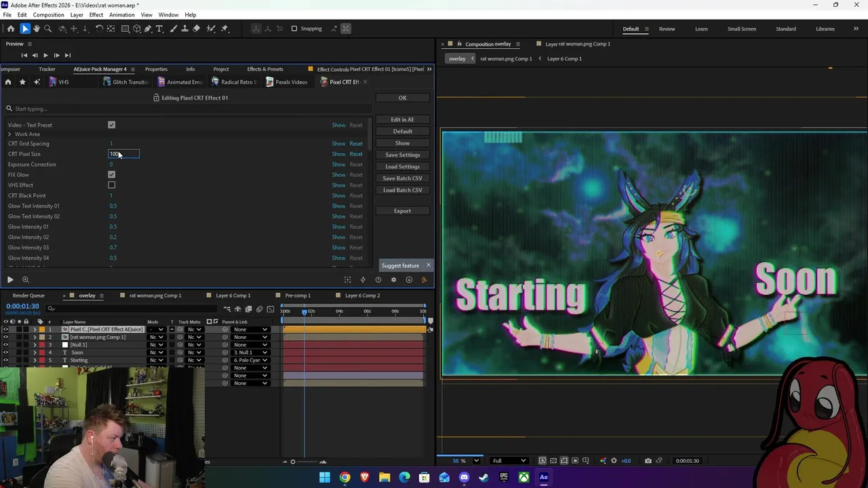This screenshot has height=488, width=868.
Task: Click AEJuice lightning bolt icon
Action: [363, 279]
